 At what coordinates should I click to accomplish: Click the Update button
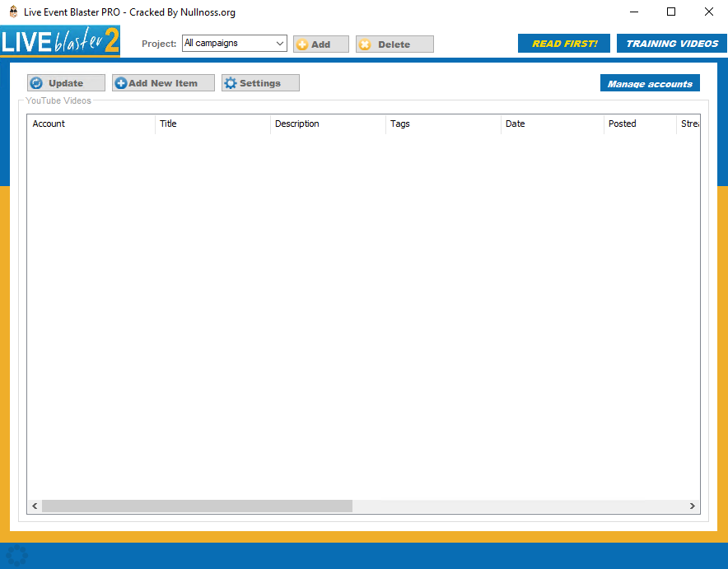[66, 83]
